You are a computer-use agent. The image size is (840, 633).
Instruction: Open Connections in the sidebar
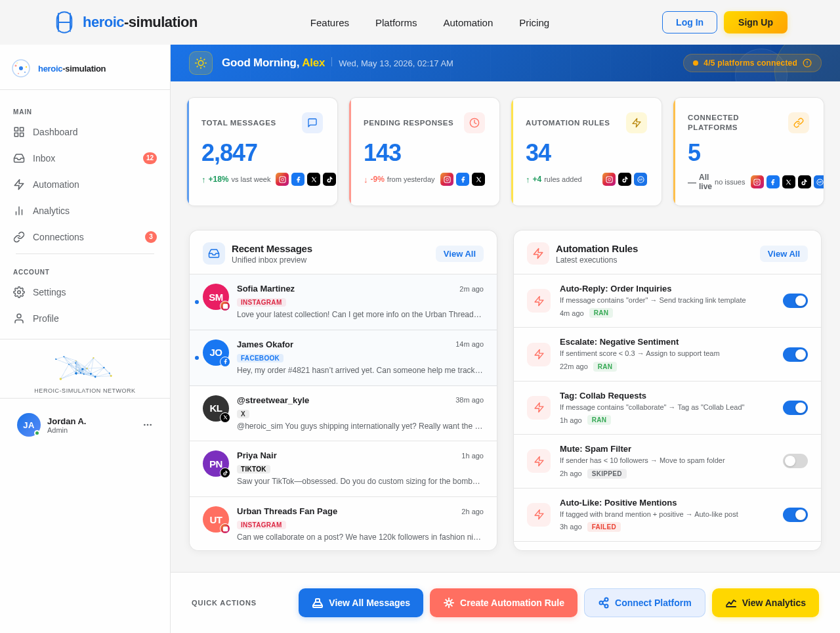tap(85, 237)
